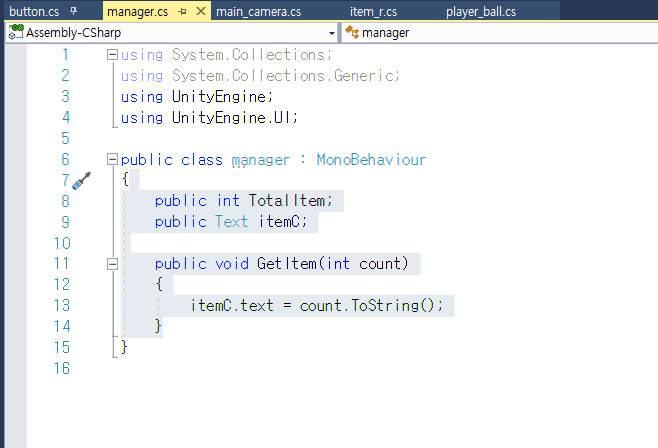Image resolution: width=658 pixels, height=448 pixels.
Task: Open the item_r.cs tab
Action: pyautogui.click(x=373, y=12)
